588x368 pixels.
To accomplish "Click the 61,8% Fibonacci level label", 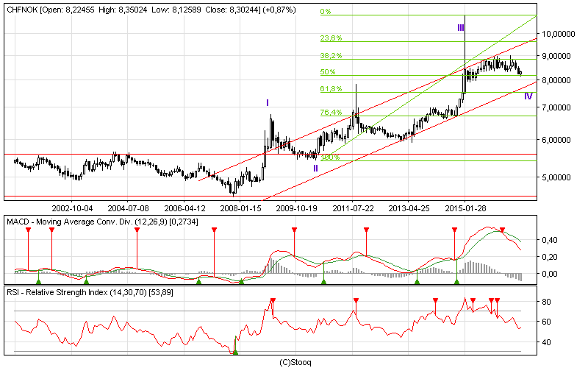I will [331, 88].
